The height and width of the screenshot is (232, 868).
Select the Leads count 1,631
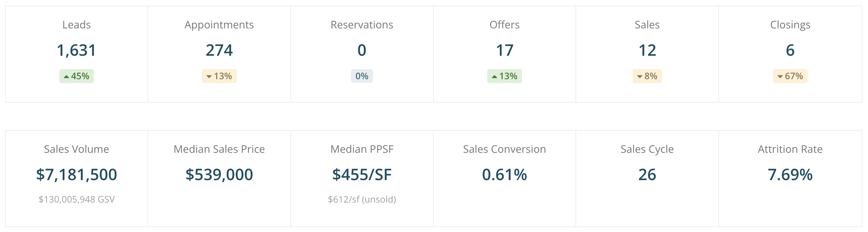click(x=76, y=50)
